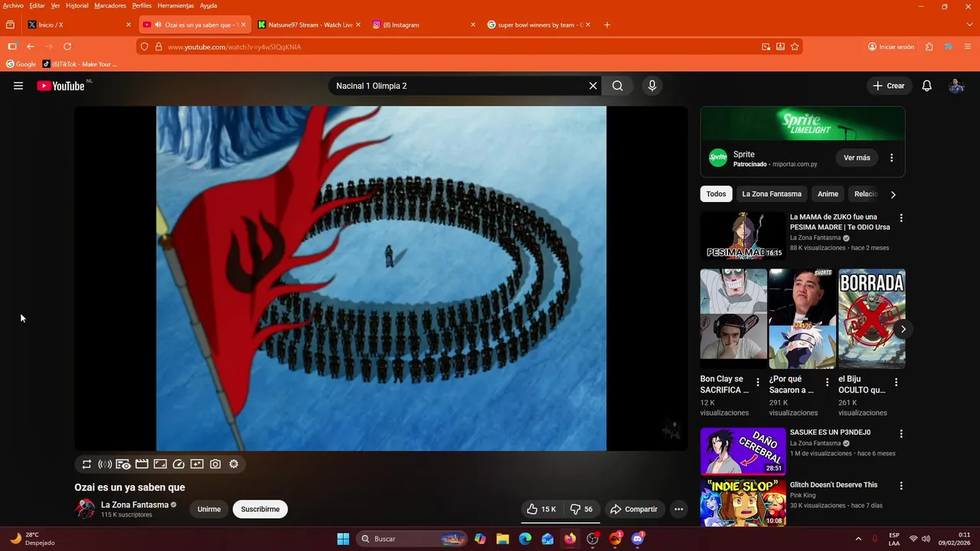Click the cards visibility eye icon under player

click(x=123, y=464)
